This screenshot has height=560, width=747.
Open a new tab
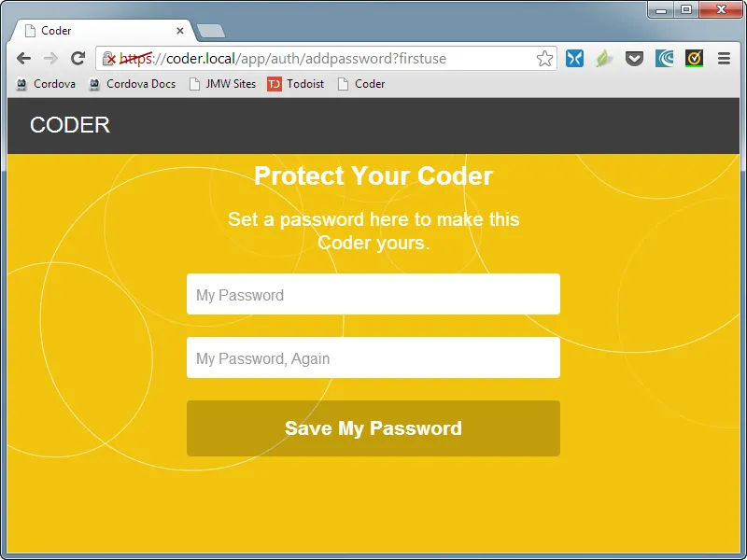point(211,32)
